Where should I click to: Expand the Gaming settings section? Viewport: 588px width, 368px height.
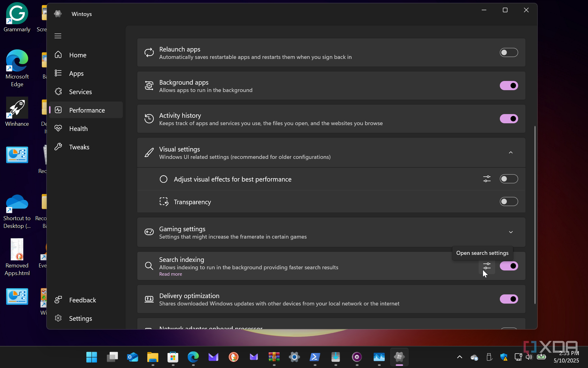point(511,232)
